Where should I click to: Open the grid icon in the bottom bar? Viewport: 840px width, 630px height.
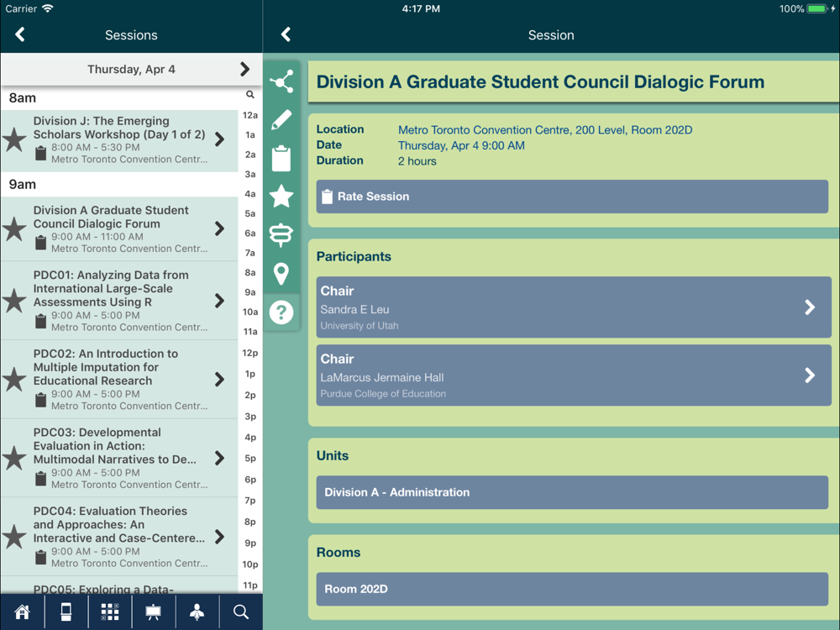[110, 612]
